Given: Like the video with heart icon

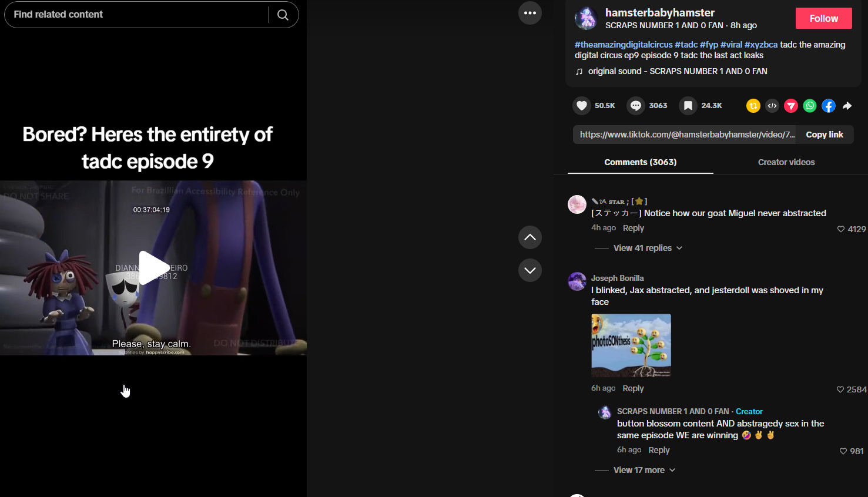Looking at the screenshot, I should click(582, 105).
